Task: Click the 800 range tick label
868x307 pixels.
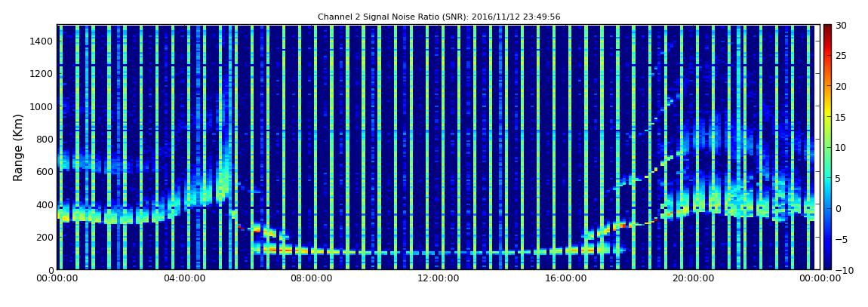Action: (x=45, y=139)
